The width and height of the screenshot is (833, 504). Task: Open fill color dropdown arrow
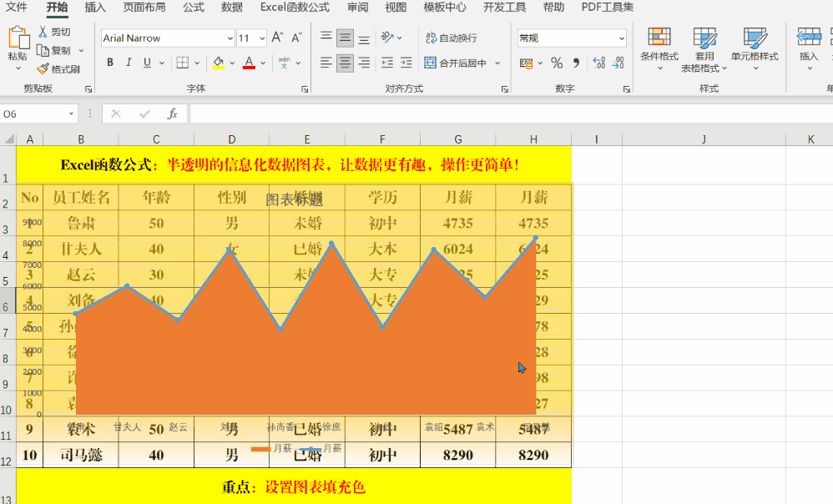(x=232, y=63)
